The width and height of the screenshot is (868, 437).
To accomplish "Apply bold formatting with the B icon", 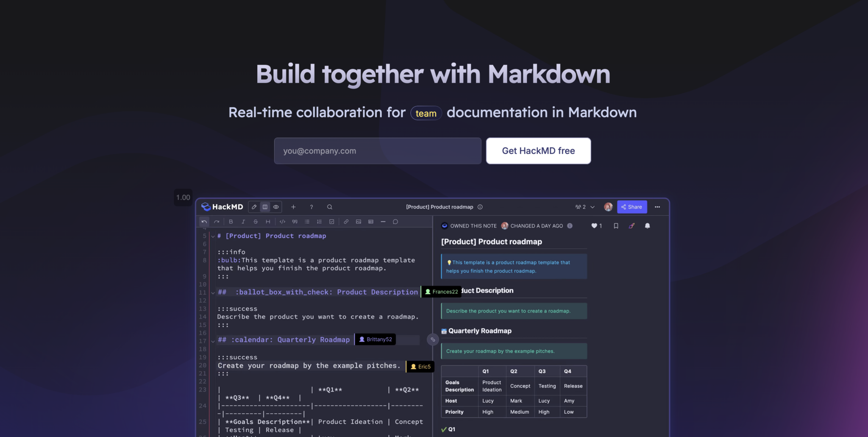I will [231, 222].
